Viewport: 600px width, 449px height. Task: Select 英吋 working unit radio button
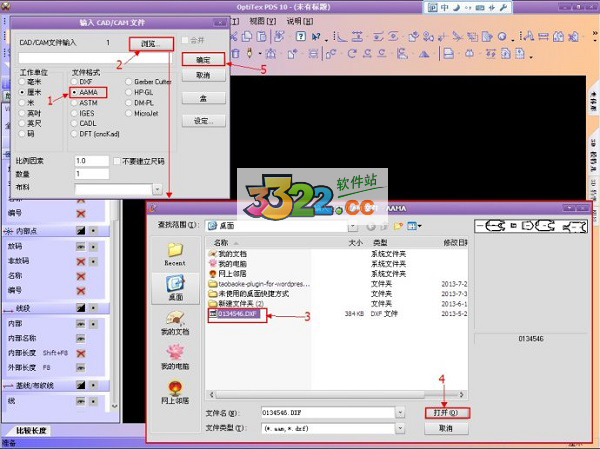click(x=22, y=113)
